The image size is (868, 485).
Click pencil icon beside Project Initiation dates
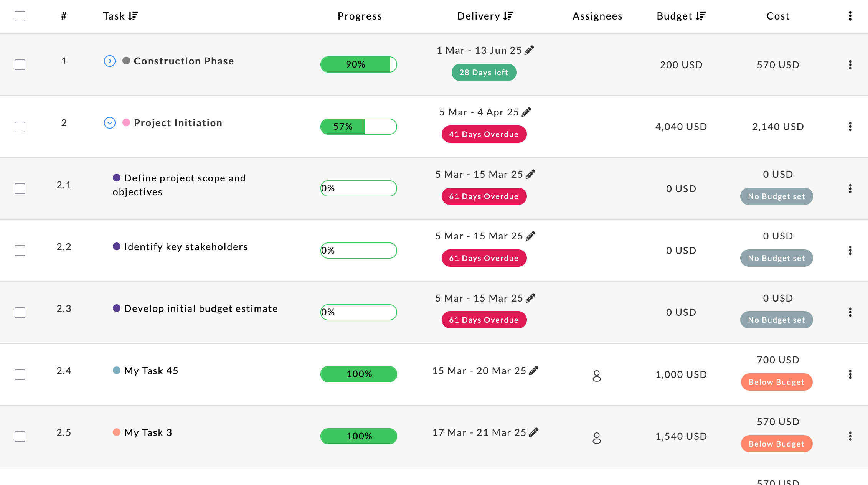pos(526,112)
